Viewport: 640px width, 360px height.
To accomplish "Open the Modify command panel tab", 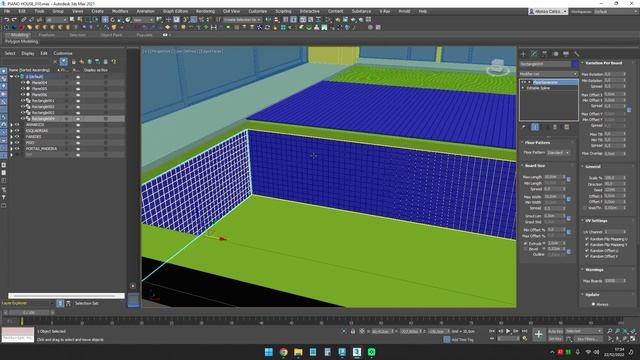I will point(534,54).
